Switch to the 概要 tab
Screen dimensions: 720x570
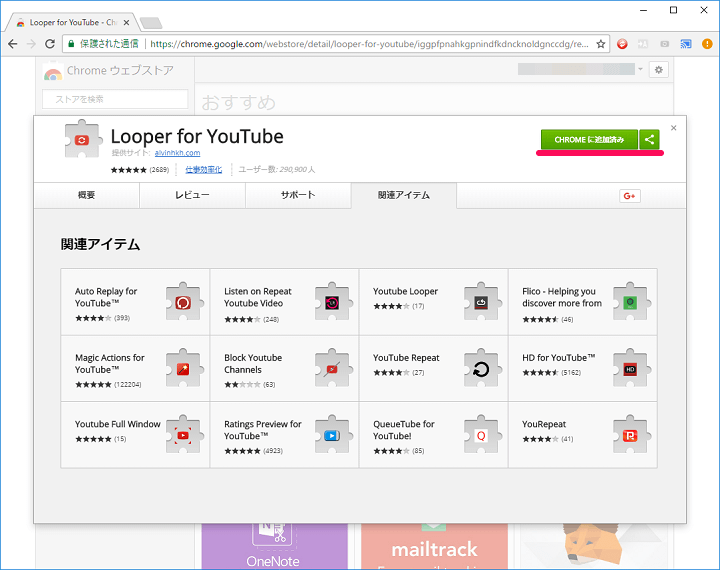point(86,195)
